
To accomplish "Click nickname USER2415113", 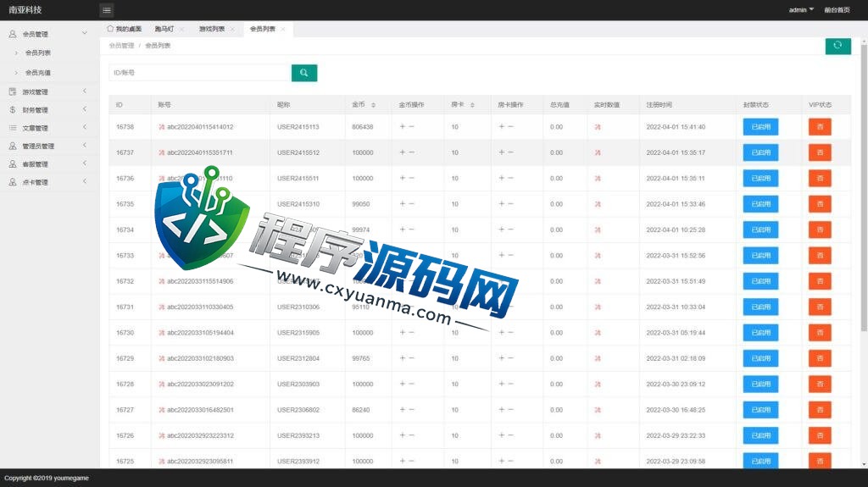I will point(298,127).
